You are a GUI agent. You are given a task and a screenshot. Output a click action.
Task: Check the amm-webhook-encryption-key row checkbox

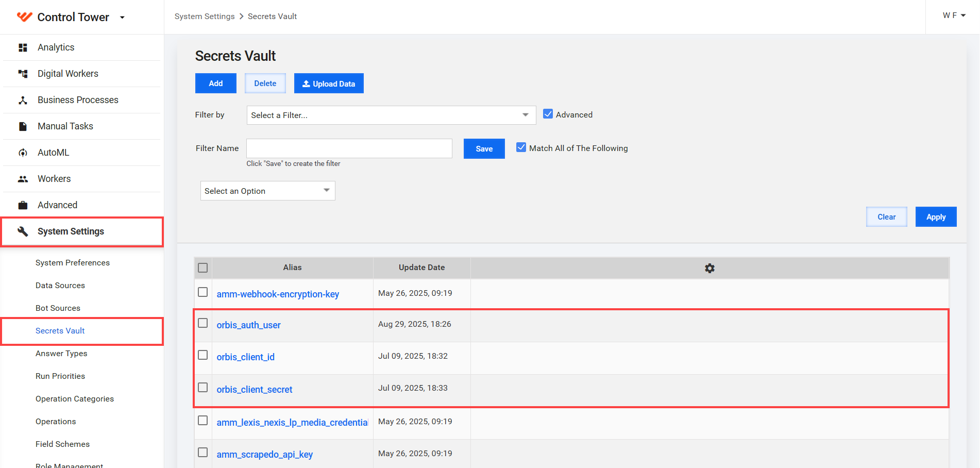pyautogui.click(x=203, y=292)
